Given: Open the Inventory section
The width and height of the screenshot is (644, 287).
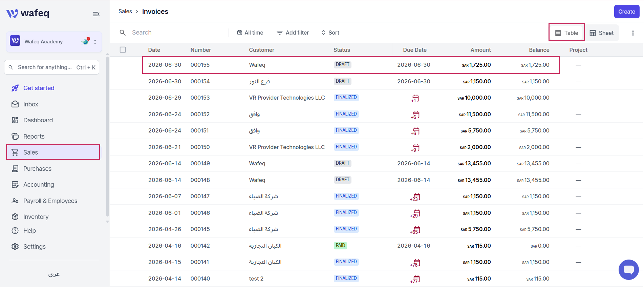Looking at the screenshot, I should coord(36,217).
